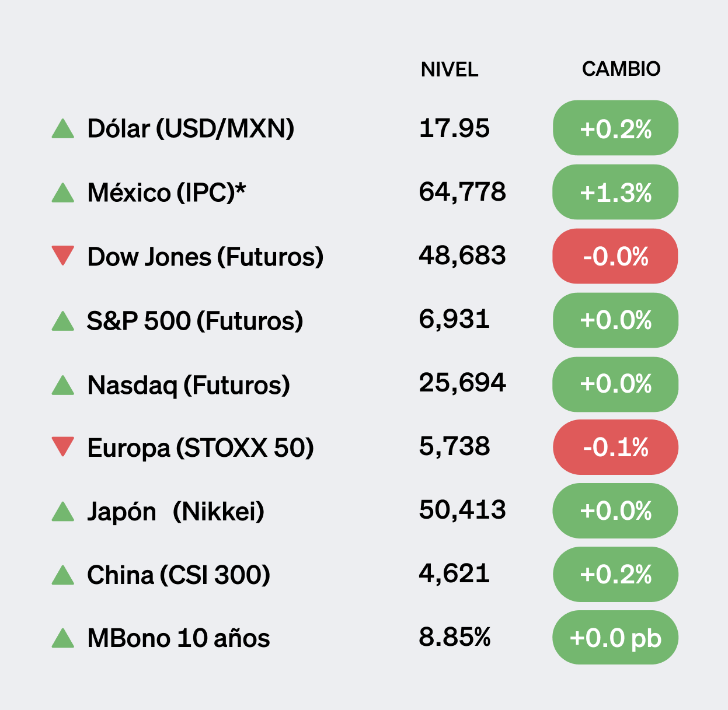Viewport: 728px width, 710px height.
Task: Click the red down arrow beside Dow Jones
Action: point(63,255)
